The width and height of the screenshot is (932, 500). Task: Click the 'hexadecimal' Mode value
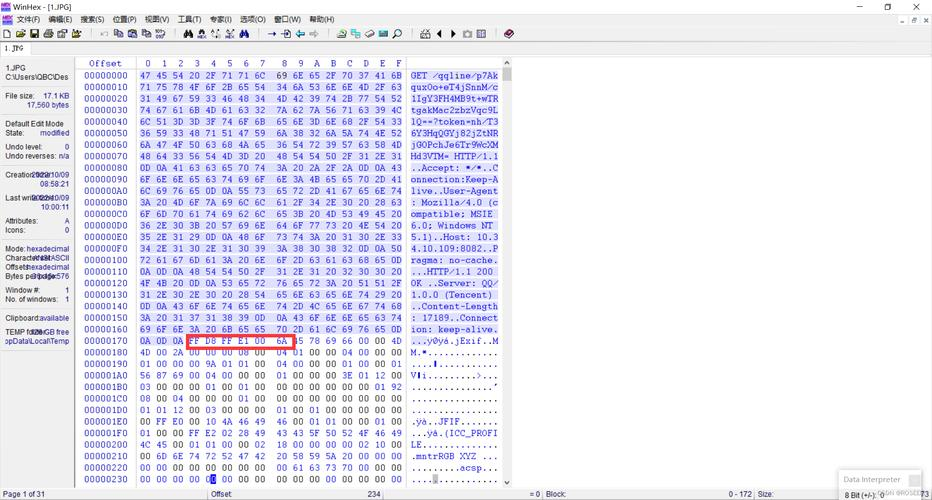(x=48, y=249)
